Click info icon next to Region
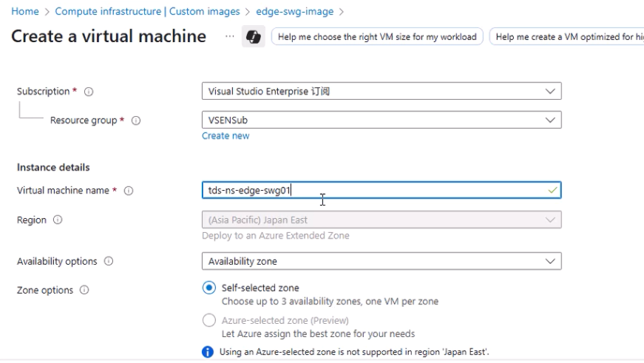The width and height of the screenshot is (644, 363). pos(58,220)
